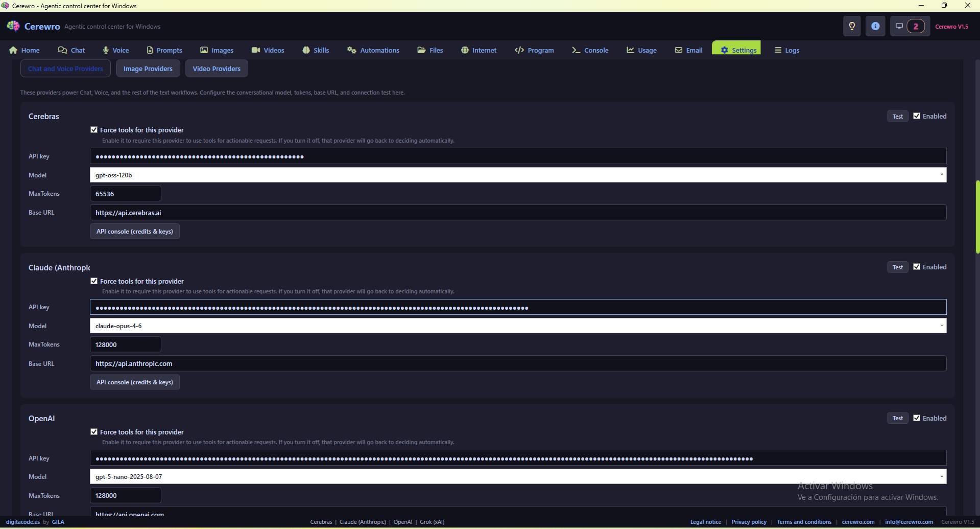This screenshot has height=529, width=980.
Task: Toggle the Enabled checkbox for Claude (Anthropic)
Action: point(917,267)
